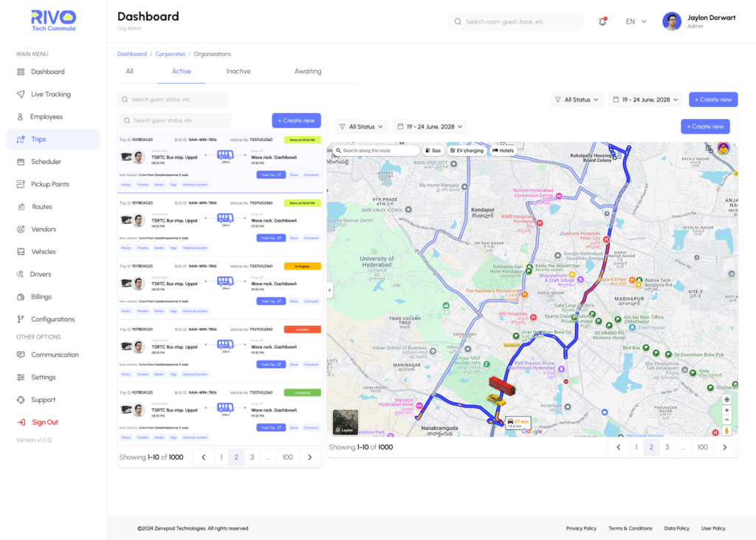Screen dimensions: 756x540
Task: Zoom in the map with the plus button
Action: pos(726,411)
